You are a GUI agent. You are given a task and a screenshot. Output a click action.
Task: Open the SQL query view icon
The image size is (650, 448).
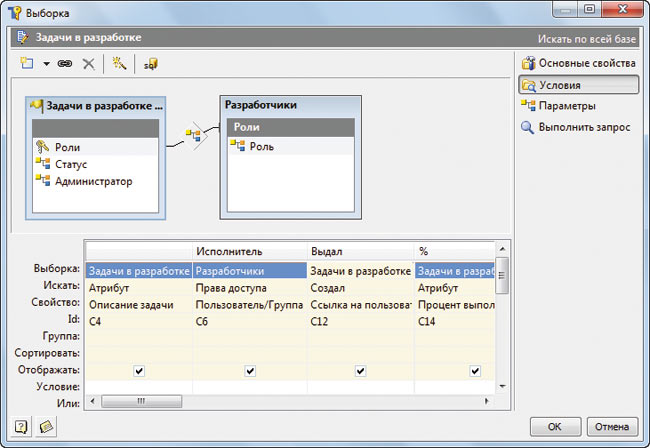click(150, 63)
